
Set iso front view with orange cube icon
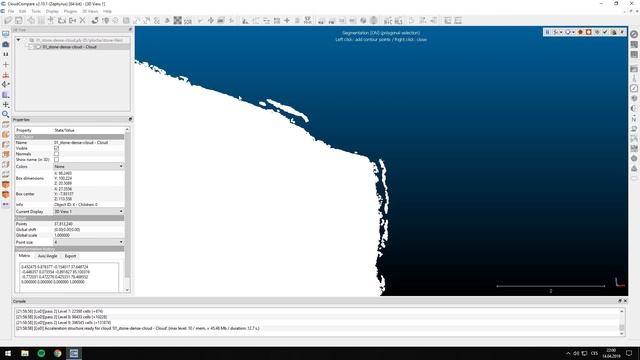[x=6, y=184]
